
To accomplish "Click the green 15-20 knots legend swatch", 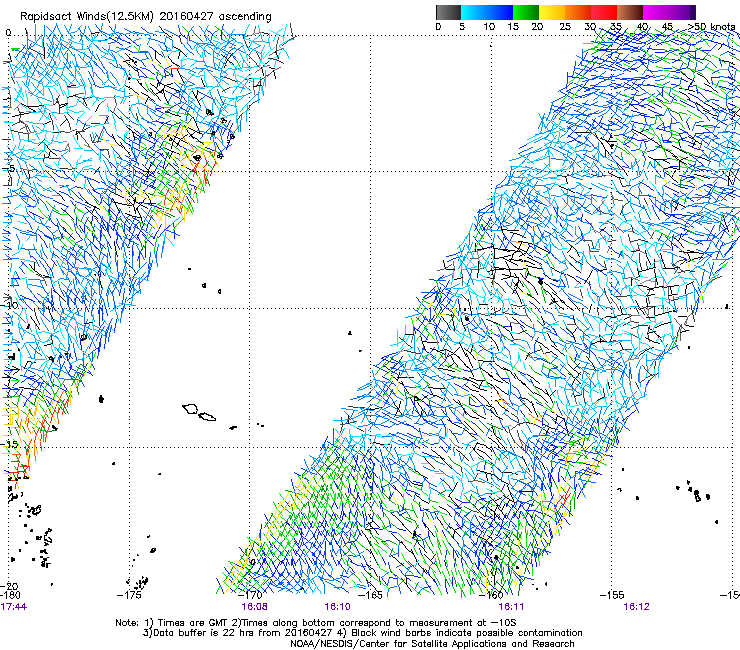I will tap(526, 12).
